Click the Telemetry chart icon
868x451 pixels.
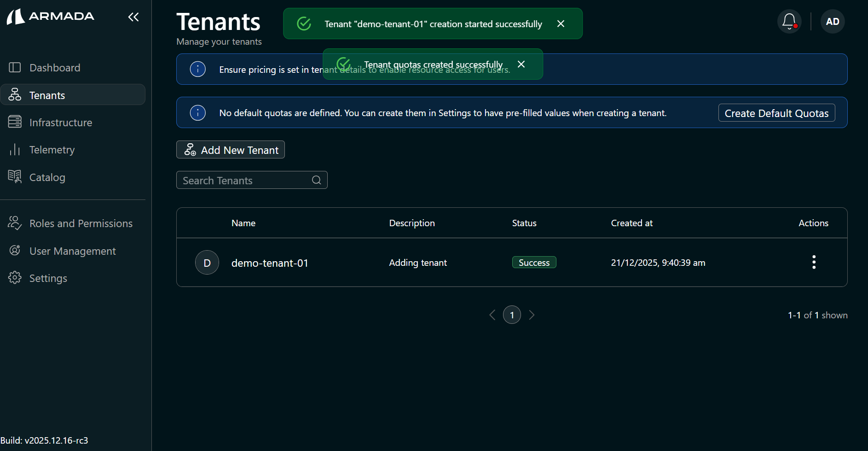click(15, 149)
